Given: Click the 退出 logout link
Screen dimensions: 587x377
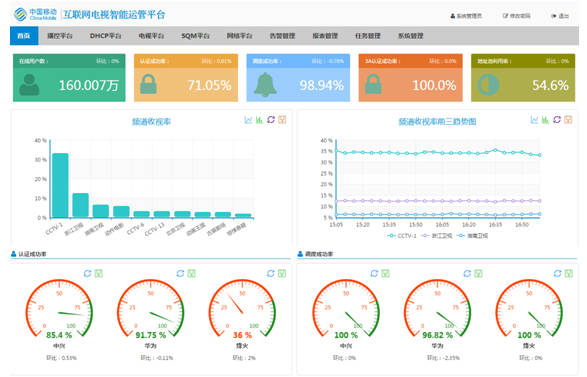Looking at the screenshot, I should pyautogui.click(x=560, y=16).
